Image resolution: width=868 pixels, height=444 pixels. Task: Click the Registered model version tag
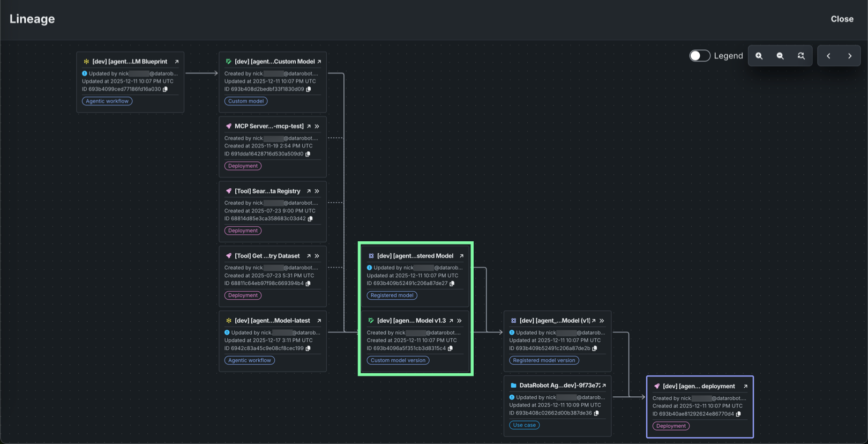click(x=544, y=360)
